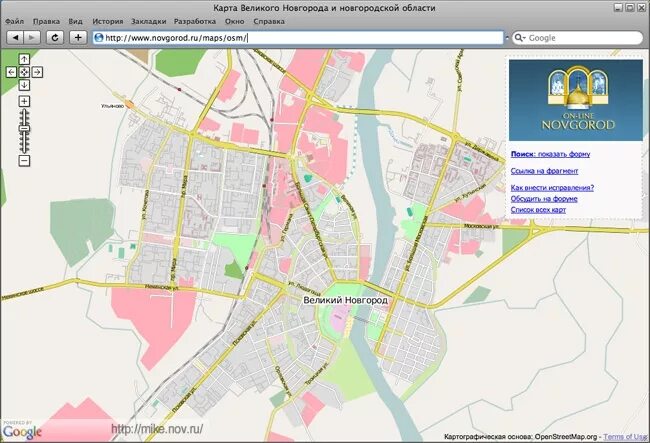The height and width of the screenshot is (443, 650).
Task: Click the Московская ул. street label
Action: [481, 227]
